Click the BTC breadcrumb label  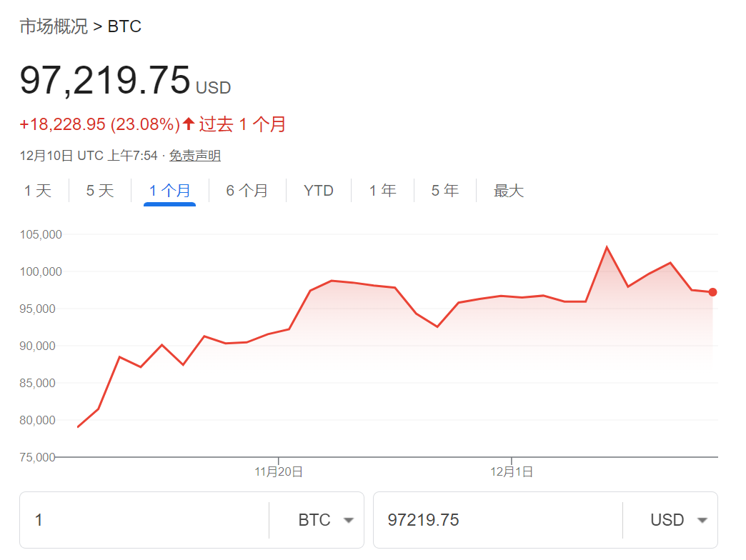(124, 26)
